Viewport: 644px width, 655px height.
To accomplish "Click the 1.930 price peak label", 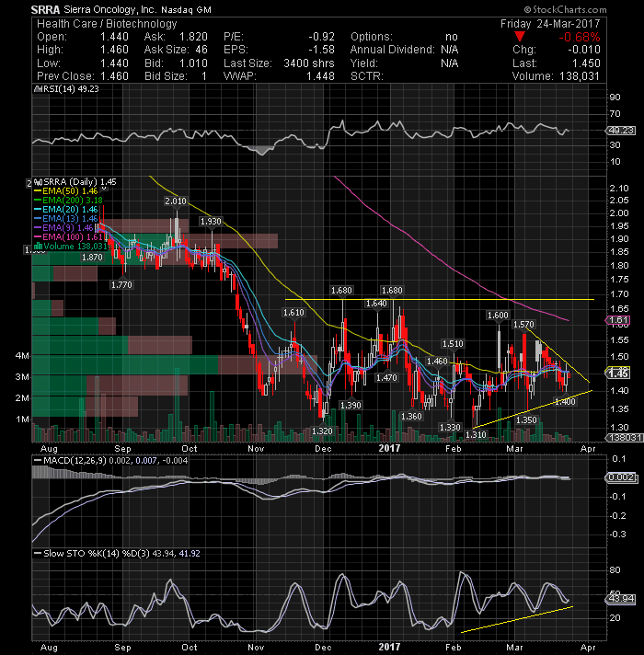I will [211, 222].
